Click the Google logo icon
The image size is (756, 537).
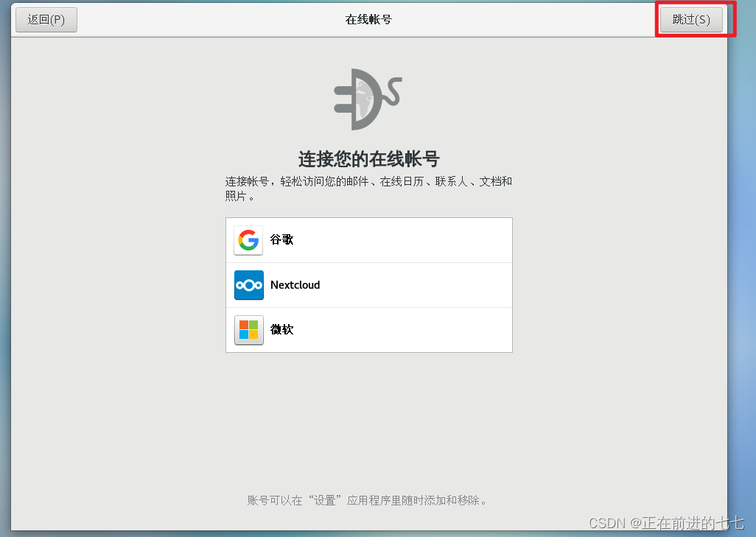click(248, 240)
